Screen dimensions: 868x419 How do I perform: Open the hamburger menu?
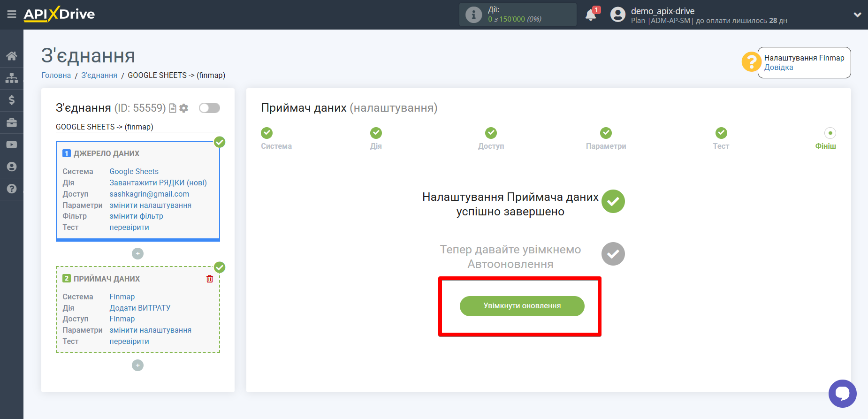coord(12,15)
